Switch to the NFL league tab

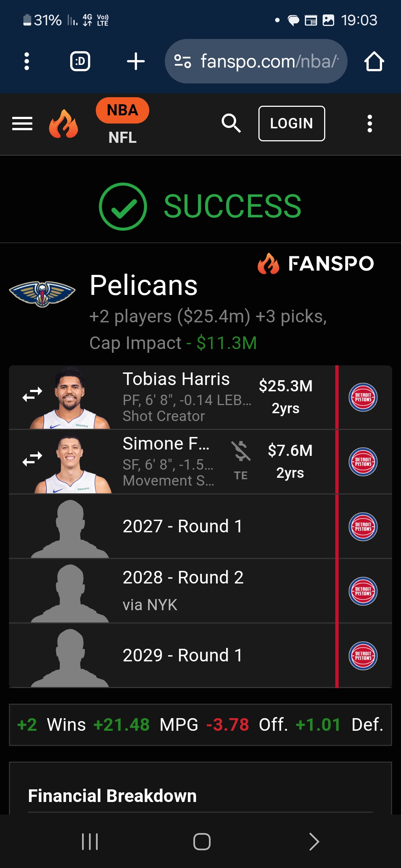[x=122, y=138]
